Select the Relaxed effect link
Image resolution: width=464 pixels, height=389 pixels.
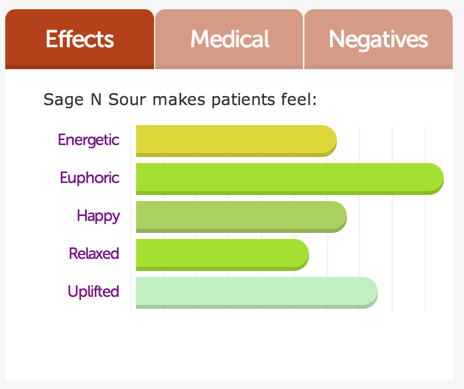[x=94, y=254]
